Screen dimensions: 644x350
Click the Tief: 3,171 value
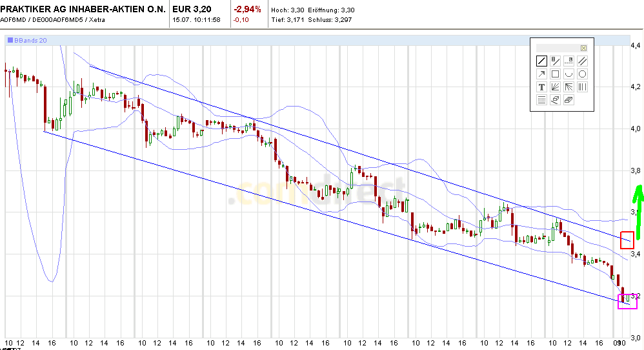[288, 20]
